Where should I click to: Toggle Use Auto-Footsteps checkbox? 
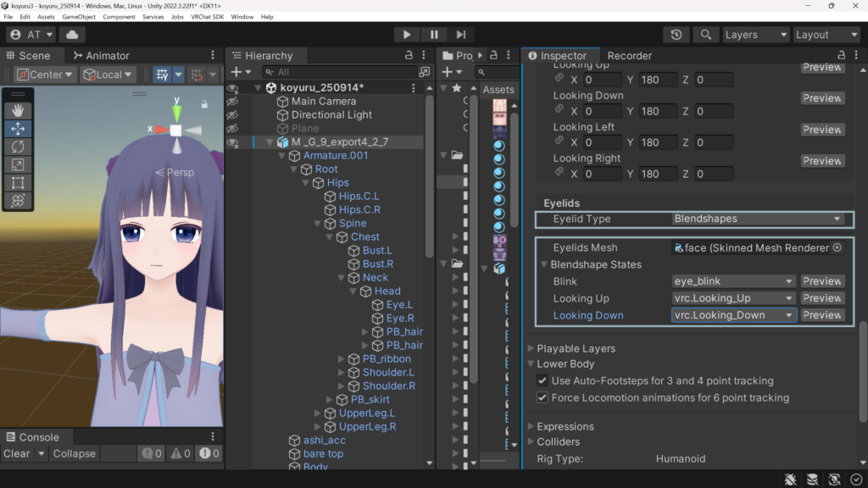click(542, 381)
